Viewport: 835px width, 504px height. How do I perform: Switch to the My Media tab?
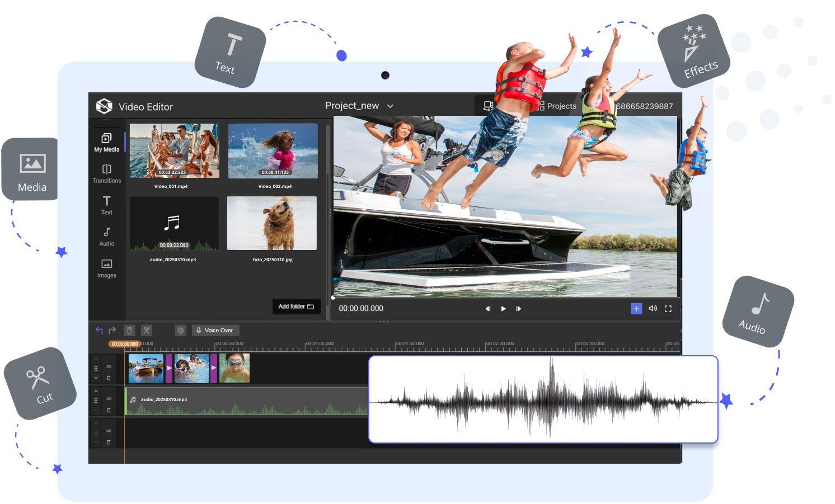[x=106, y=142]
